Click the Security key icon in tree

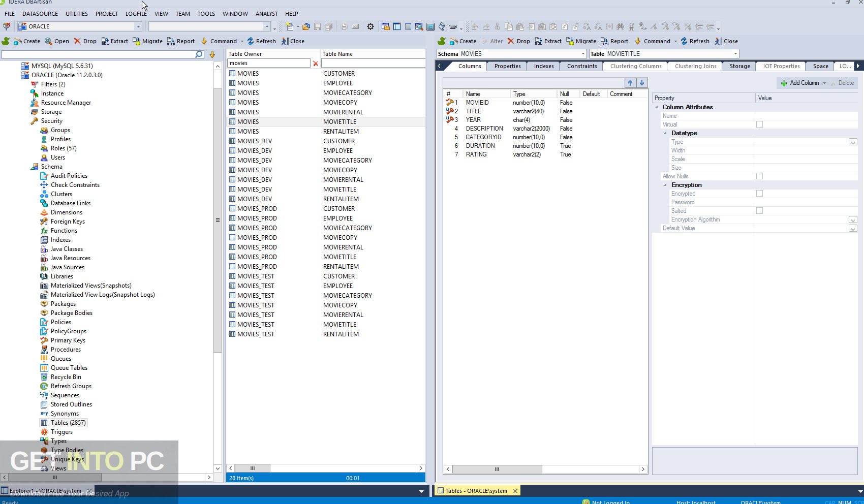coord(35,121)
